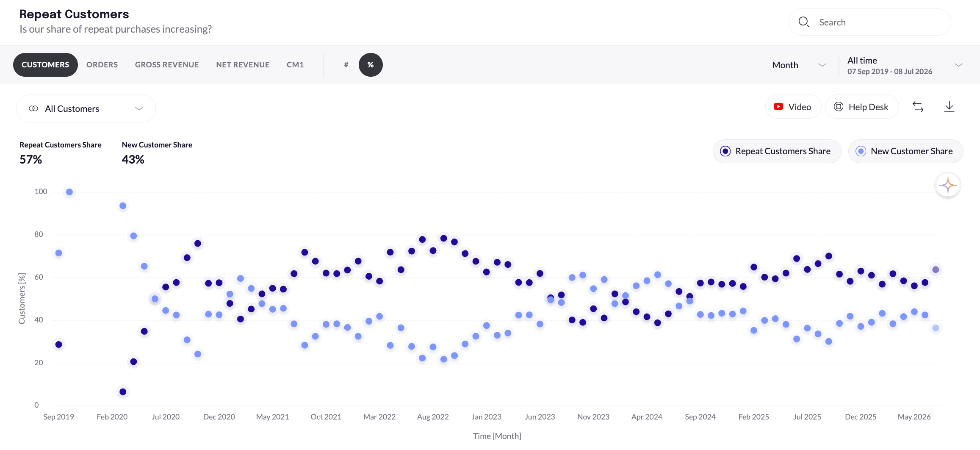Toggle the New Customer Share series
Screen dimensions: 980x450
(x=905, y=151)
